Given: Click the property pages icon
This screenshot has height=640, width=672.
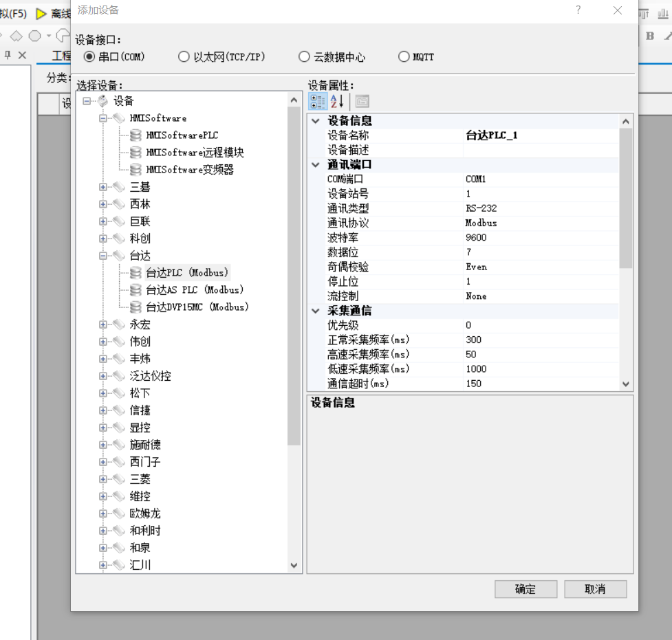Looking at the screenshot, I should click(362, 102).
